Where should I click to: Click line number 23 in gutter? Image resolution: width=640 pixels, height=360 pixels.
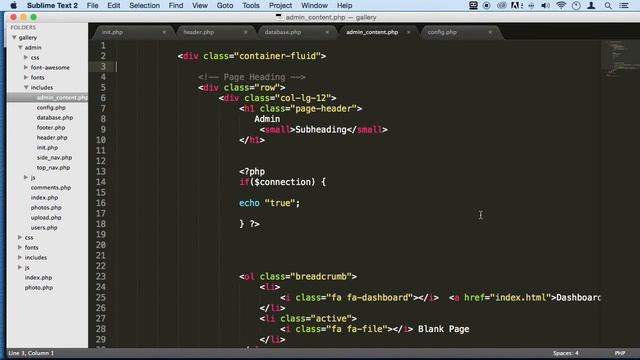pyautogui.click(x=101, y=276)
